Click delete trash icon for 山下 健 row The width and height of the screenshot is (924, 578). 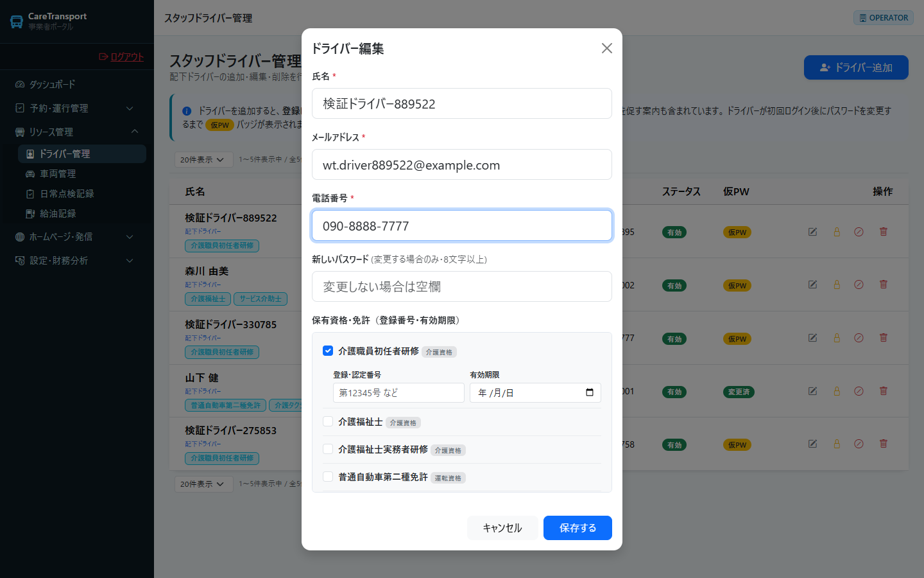tap(883, 391)
